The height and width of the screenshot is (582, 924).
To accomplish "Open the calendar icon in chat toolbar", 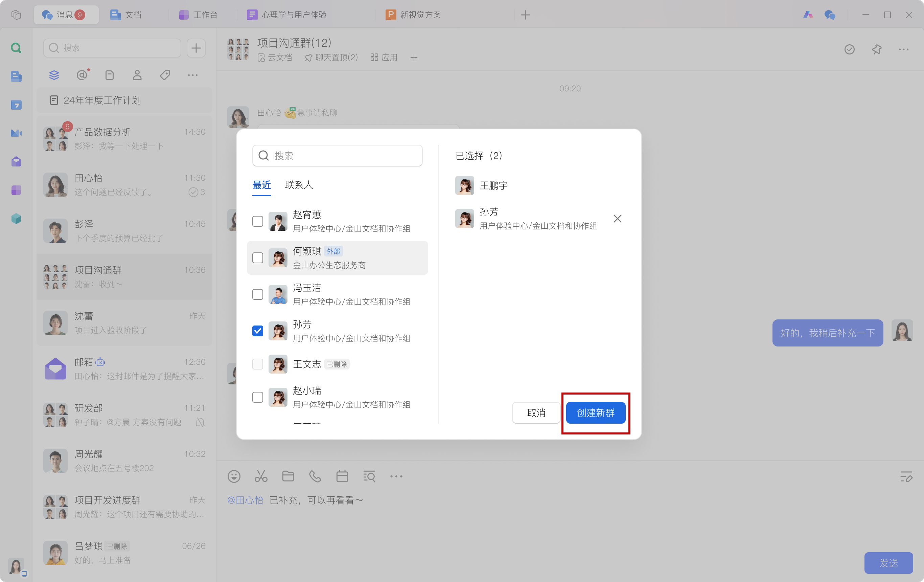I will [x=342, y=476].
